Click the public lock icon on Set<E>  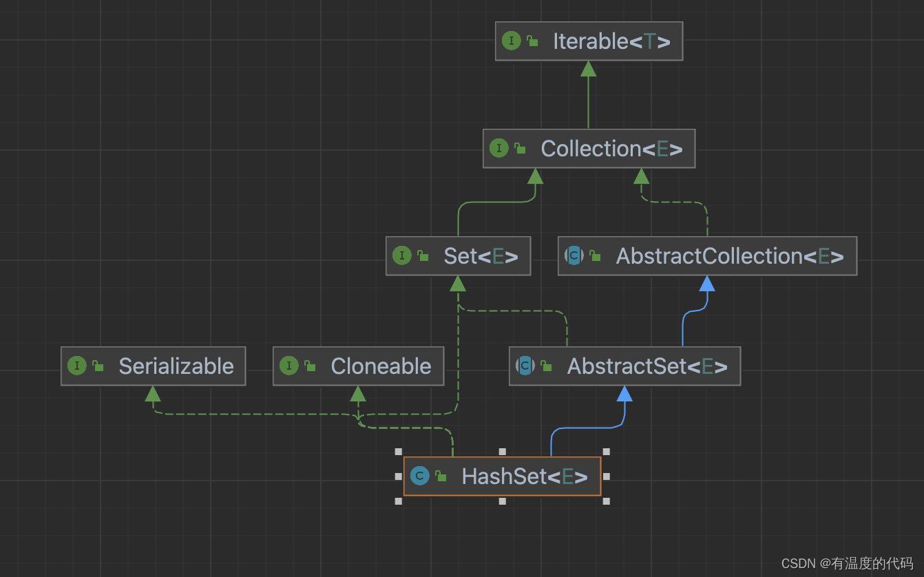point(423,256)
